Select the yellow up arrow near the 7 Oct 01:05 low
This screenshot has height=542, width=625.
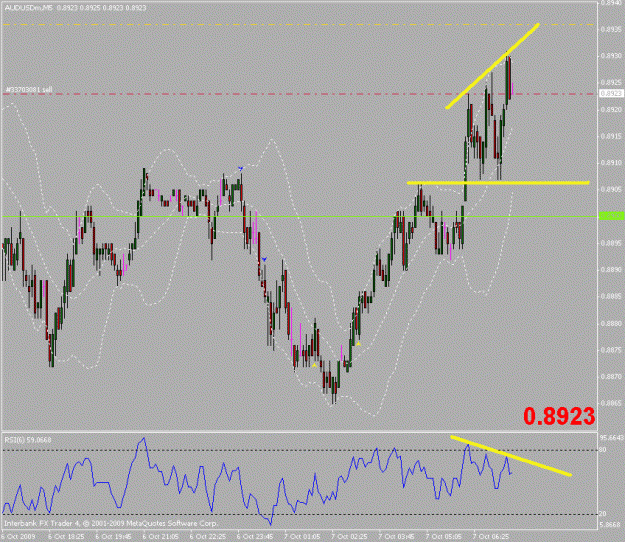[x=314, y=365]
